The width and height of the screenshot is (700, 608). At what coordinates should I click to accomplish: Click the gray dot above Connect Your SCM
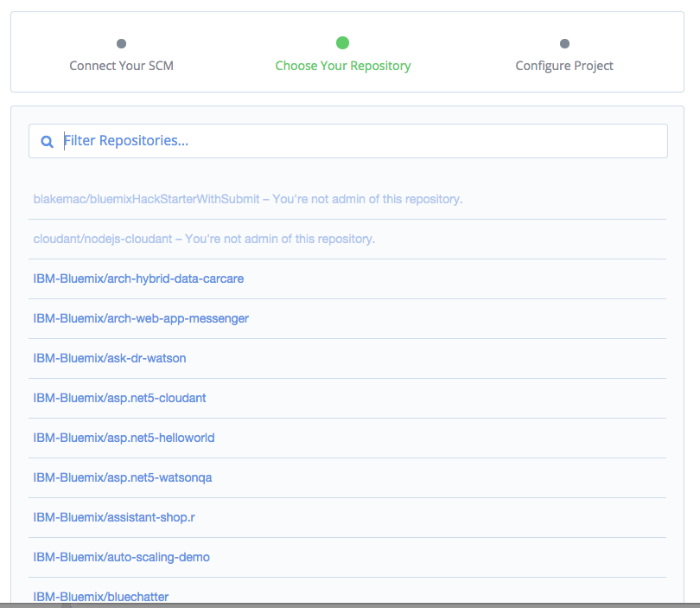pyautogui.click(x=121, y=44)
